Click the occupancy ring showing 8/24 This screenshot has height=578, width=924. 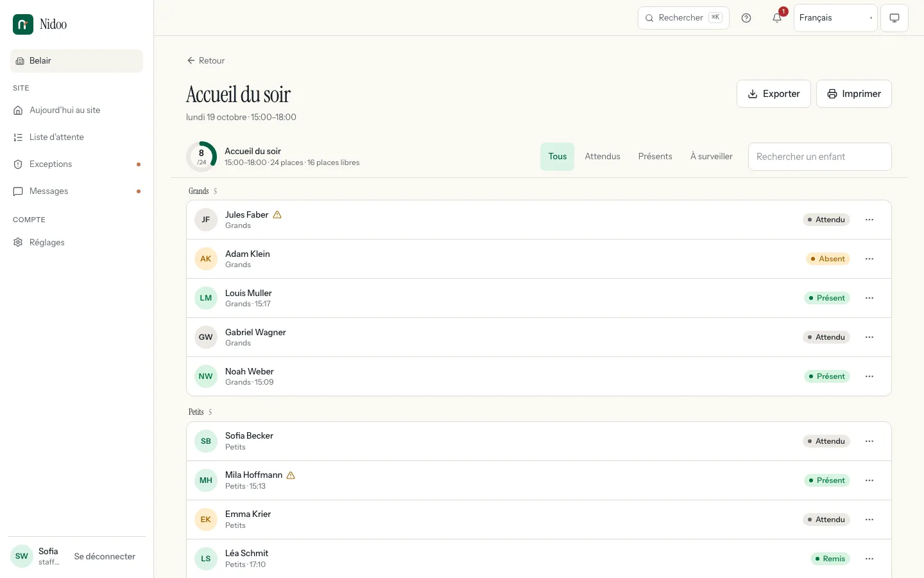(x=201, y=157)
